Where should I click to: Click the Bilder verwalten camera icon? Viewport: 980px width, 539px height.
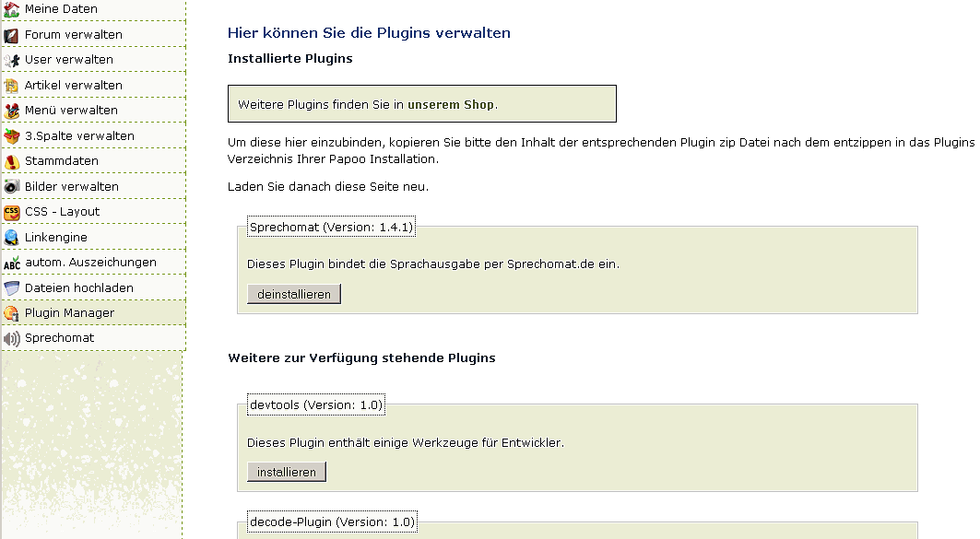click(x=11, y=187)
